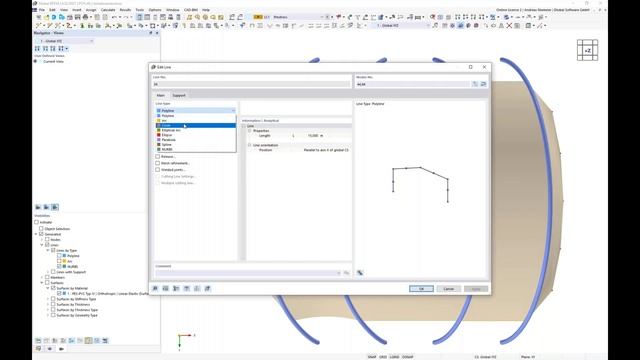Expand the Lines with Support node
Screen dimensions: 640x360
coord(48,272)
